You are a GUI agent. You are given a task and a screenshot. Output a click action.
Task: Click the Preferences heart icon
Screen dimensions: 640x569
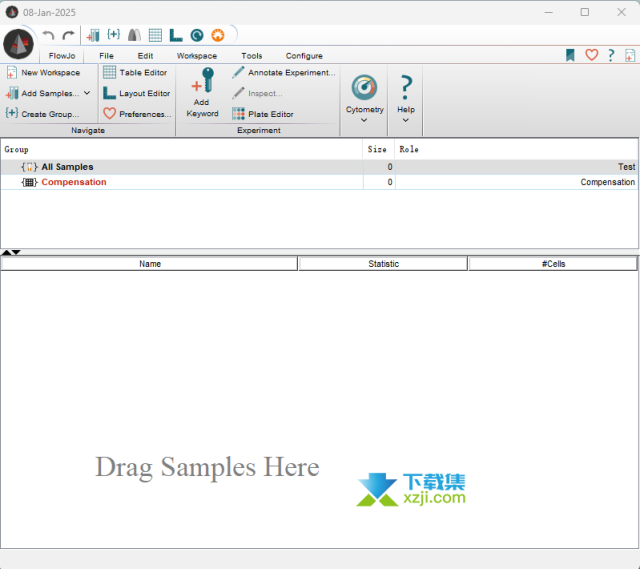click(x=109, y=113)
